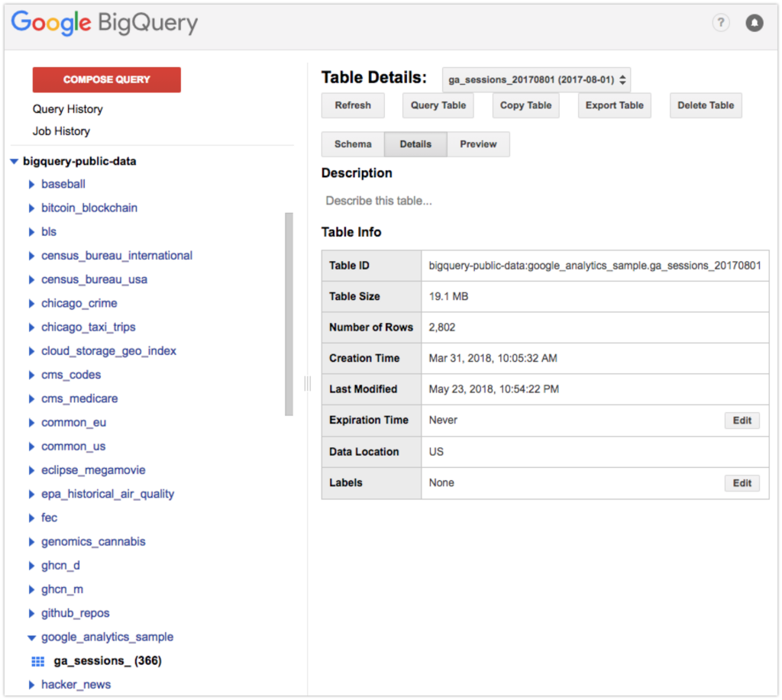Image resolution: width=782 pixels, height=700 pixels.
Task: Open the ga_sessions_20170801 table date dropdown
Action: coord(536,80)
